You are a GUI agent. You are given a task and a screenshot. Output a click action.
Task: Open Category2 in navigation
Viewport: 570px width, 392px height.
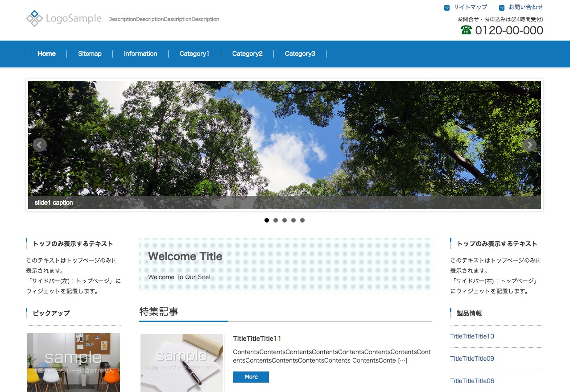click(x=248, y=54)
